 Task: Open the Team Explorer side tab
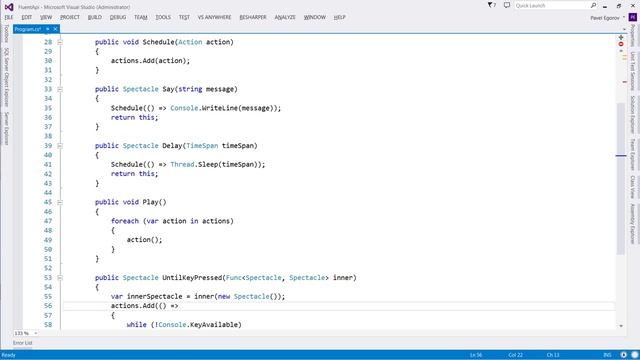coord(633,154)
